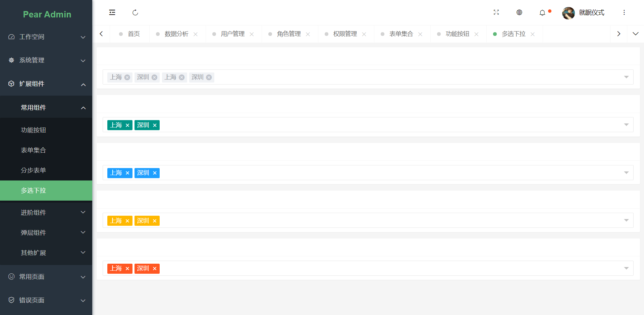Click the Pear Admin logo text
This screenshot has width=644, height=315.
[47, 14]
